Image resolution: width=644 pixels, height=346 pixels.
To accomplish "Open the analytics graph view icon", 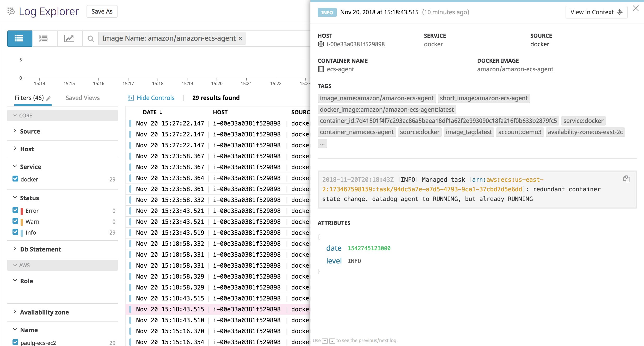I will pyautogui.click(x=69, y=39).
